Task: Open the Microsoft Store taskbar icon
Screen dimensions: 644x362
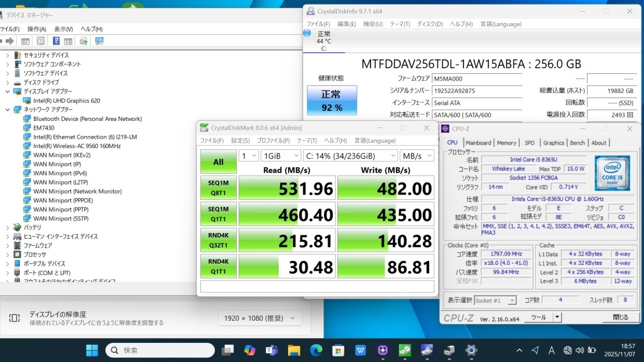Action: point(338,350)
